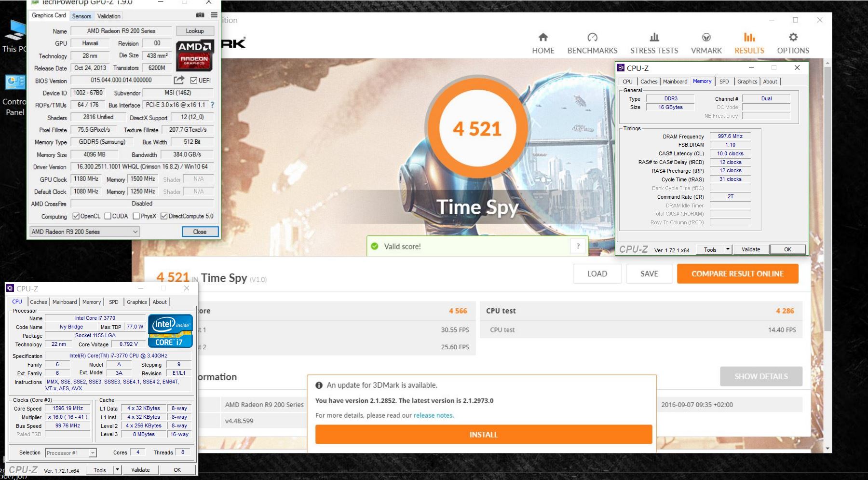Screen dimensions: 868x480
Task: Toggle the OpenCL checkbox in GPU-Z
Action: 76,216
